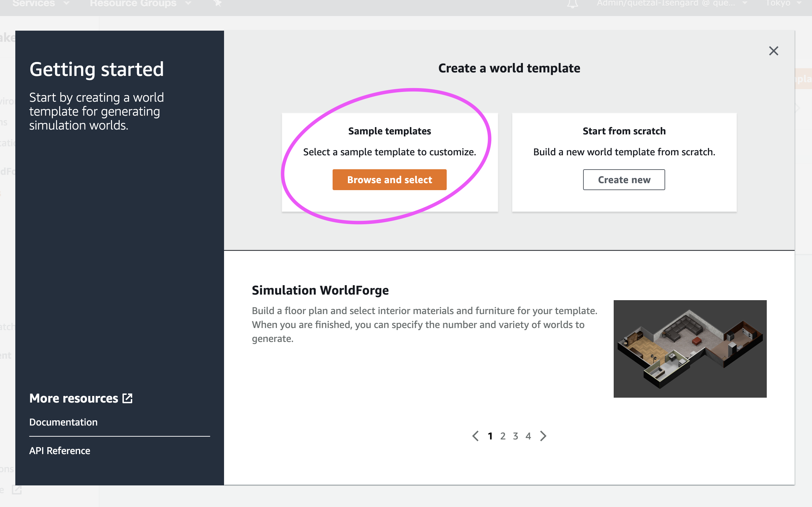Image resolution: width=812 pixels, height=507 pixels.
Task: Open the API Reference link
Action: coord(59,451)
